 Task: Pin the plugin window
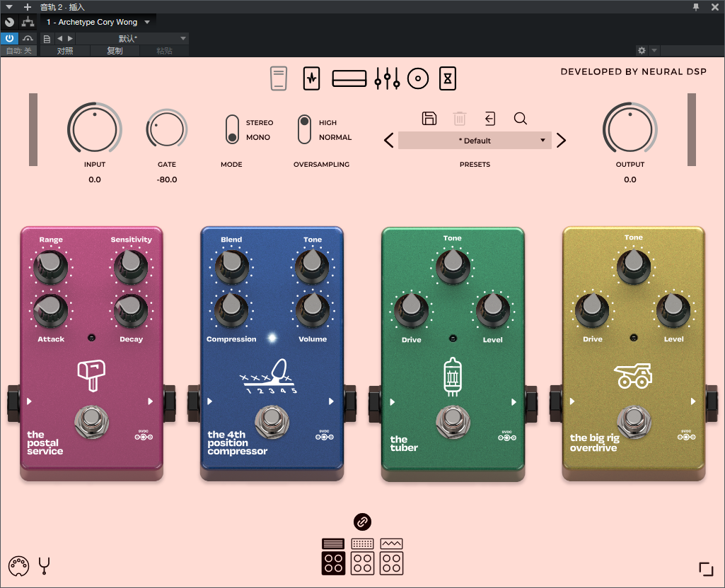(696, 7)
